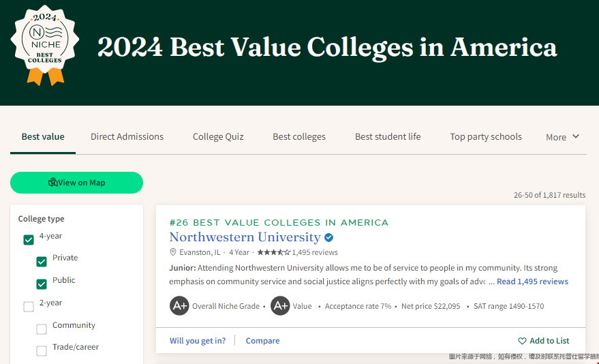
Task: Click the heart icon beside Add to List
Action: pyautogui.click(x=522, y=341)
